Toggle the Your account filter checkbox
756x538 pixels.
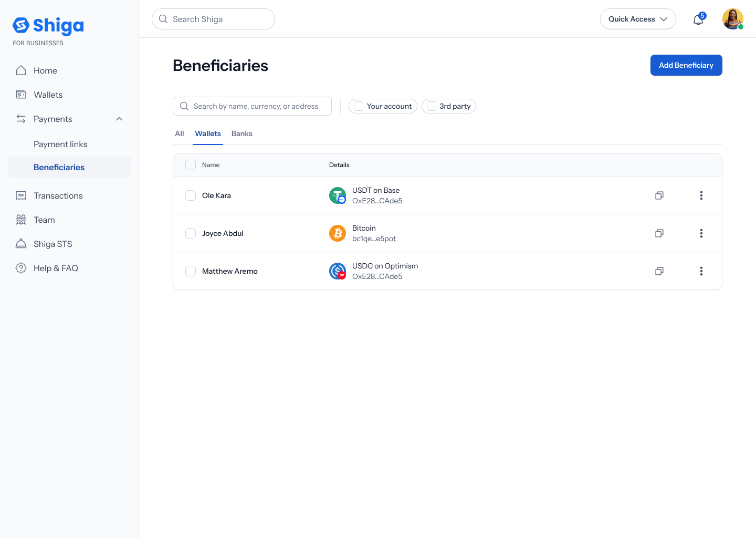coord(359,106)
